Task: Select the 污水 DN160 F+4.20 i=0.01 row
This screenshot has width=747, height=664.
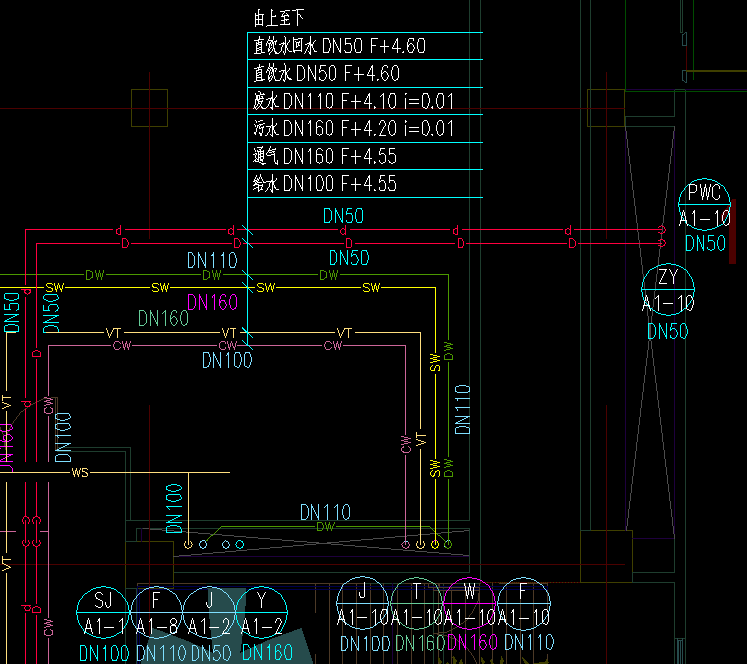Action: click(353, 128)
